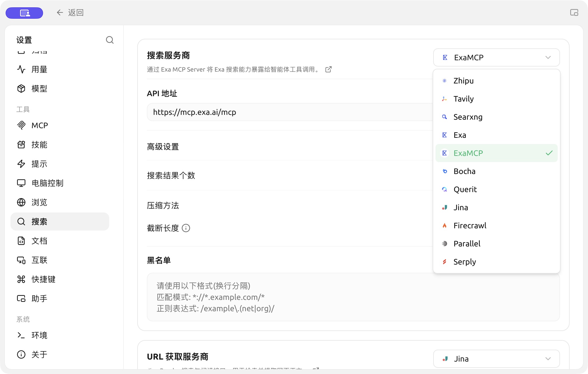
Task: Click the settings search magnifier icon
Action: [110, 40]
